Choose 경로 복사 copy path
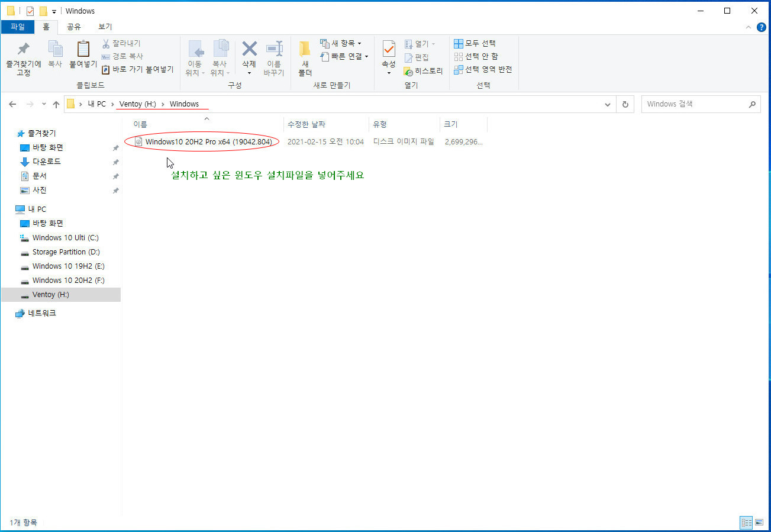The width and height of the screenshot is (771, 532). 122,56
